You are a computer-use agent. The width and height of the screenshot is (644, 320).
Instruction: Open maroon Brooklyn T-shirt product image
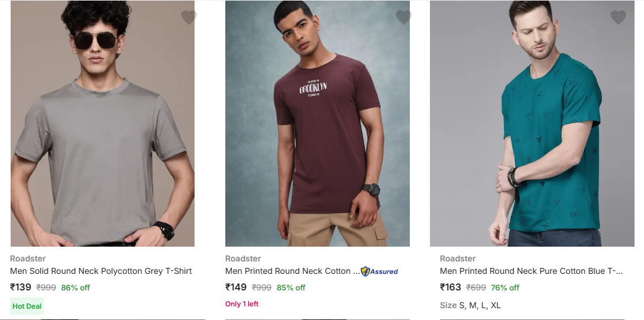[317, 130]
